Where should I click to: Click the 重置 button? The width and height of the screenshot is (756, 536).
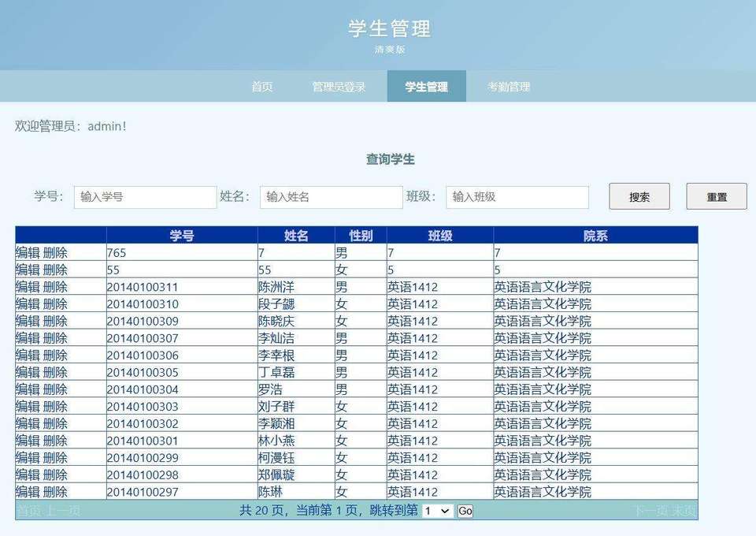(x=717, y=197)
